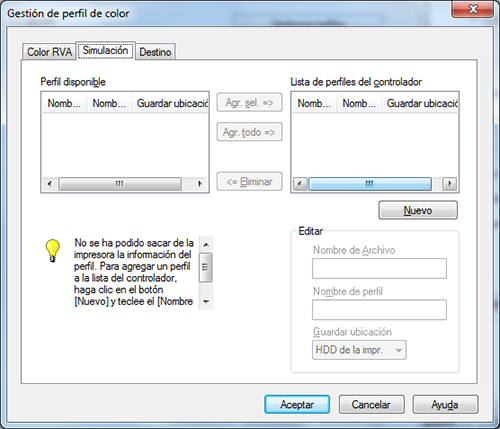Click down arrow in the tip text box
500x429 pixels.
point(206,302)
